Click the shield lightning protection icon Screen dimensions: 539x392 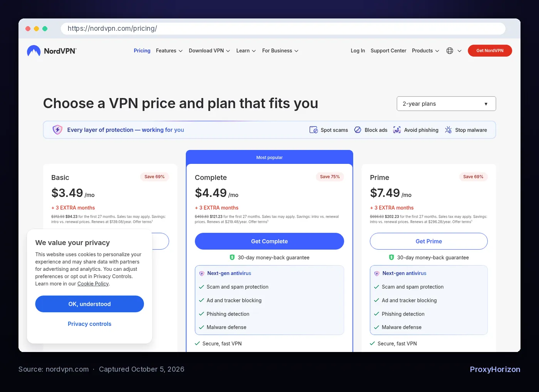coord(57,130)
